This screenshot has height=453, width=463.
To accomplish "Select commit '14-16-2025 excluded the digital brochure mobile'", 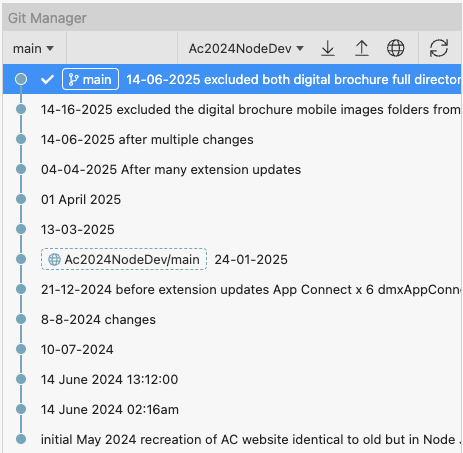I will coord(232,109).
